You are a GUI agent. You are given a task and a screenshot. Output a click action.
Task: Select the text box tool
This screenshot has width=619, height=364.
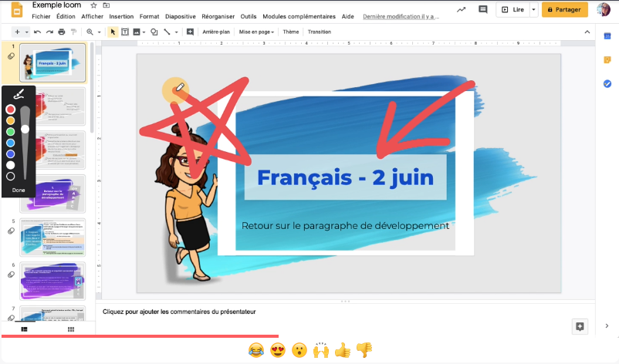coord(124,32)
